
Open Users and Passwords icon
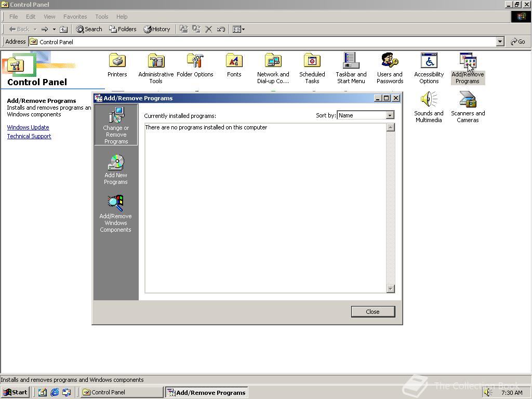390,69
